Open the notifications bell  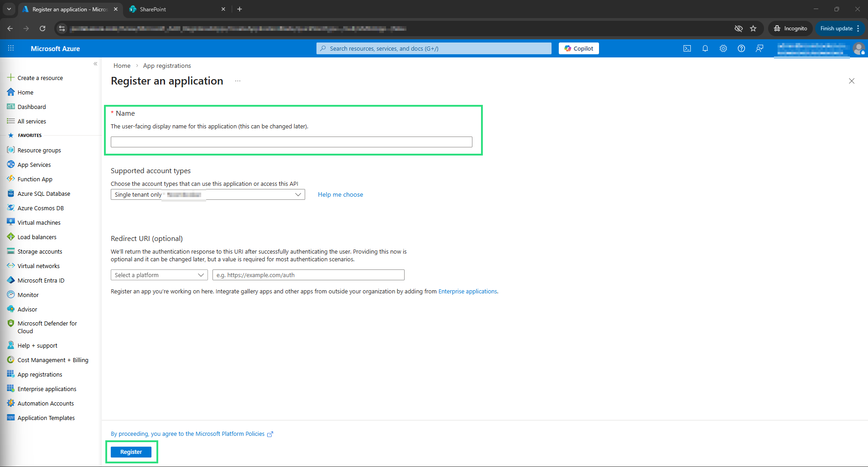point(705,48)
